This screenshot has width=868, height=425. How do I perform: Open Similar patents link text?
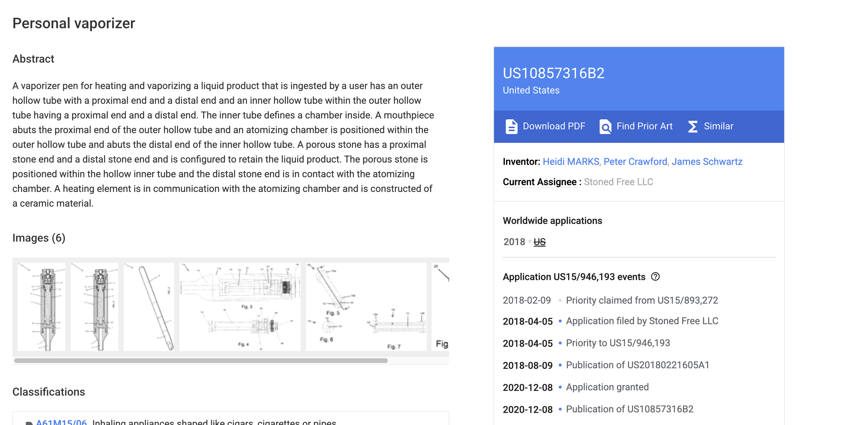click(719, 126)
